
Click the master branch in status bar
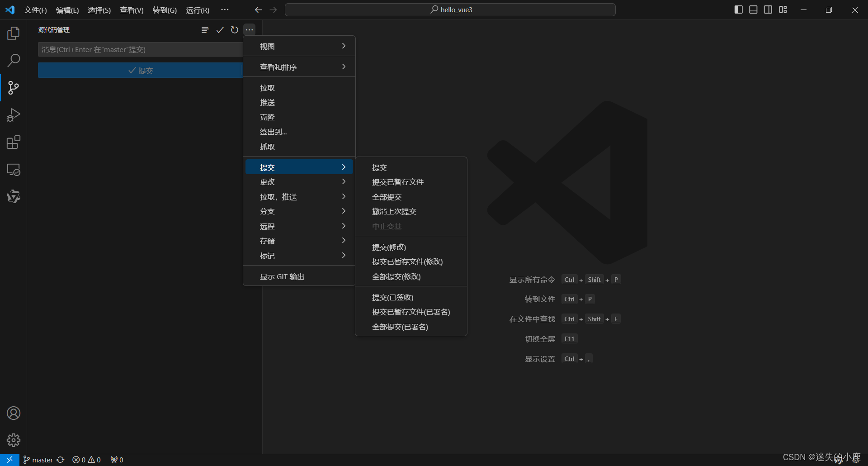pyautogui.click(x=38, y=460)
